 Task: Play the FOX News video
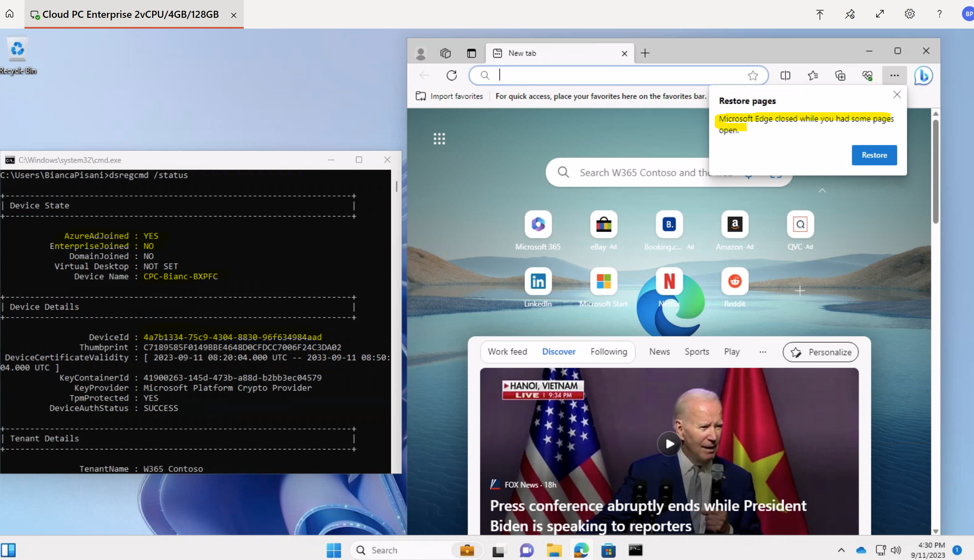669,444
